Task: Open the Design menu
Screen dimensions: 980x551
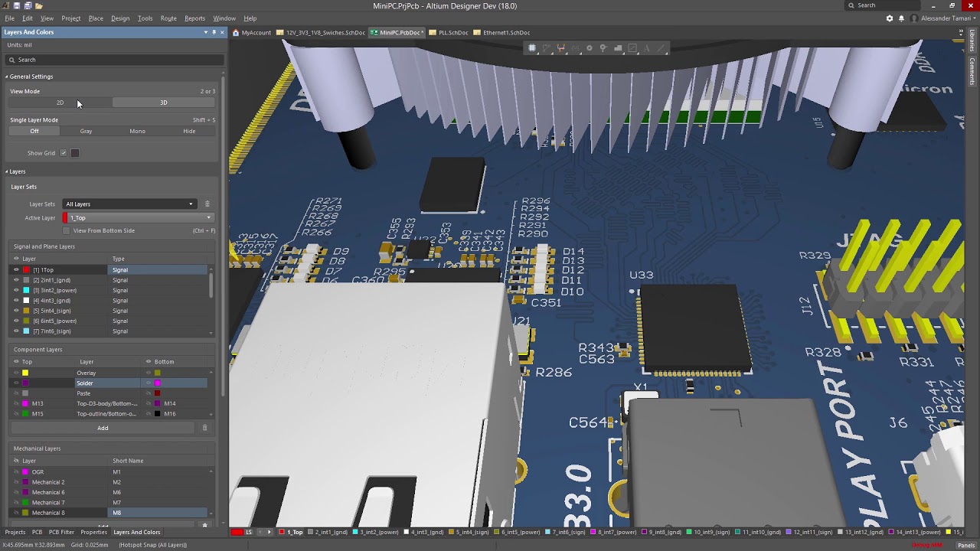Action: 120,18
